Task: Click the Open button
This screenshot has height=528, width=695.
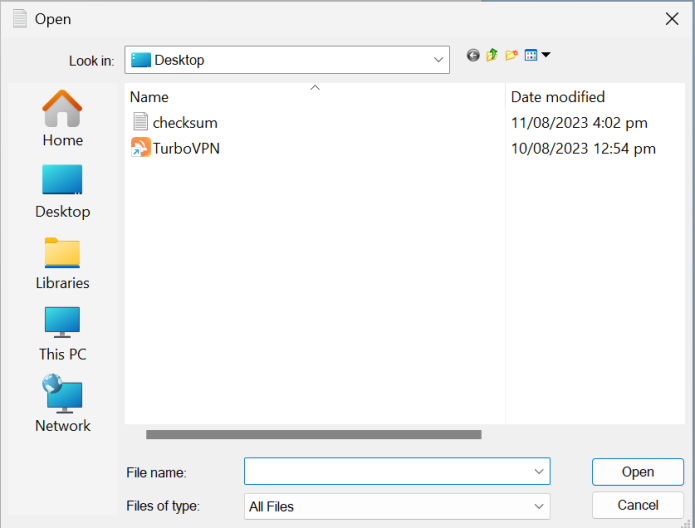Action: 638,472
